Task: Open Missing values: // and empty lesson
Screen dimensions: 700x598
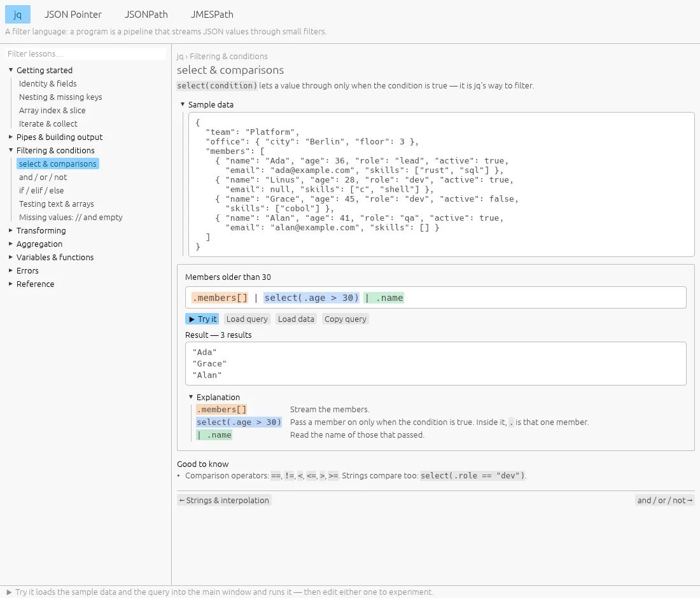Action: 71,218
